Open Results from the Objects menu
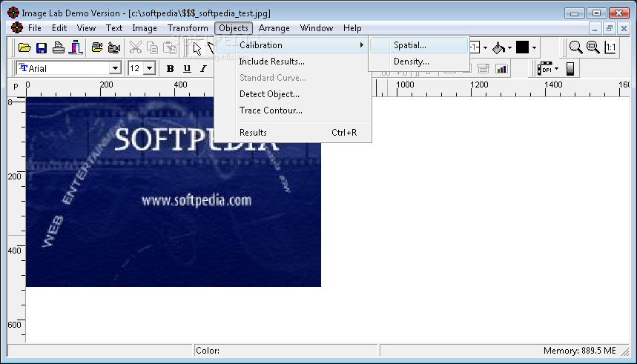 tap(292, 133)
